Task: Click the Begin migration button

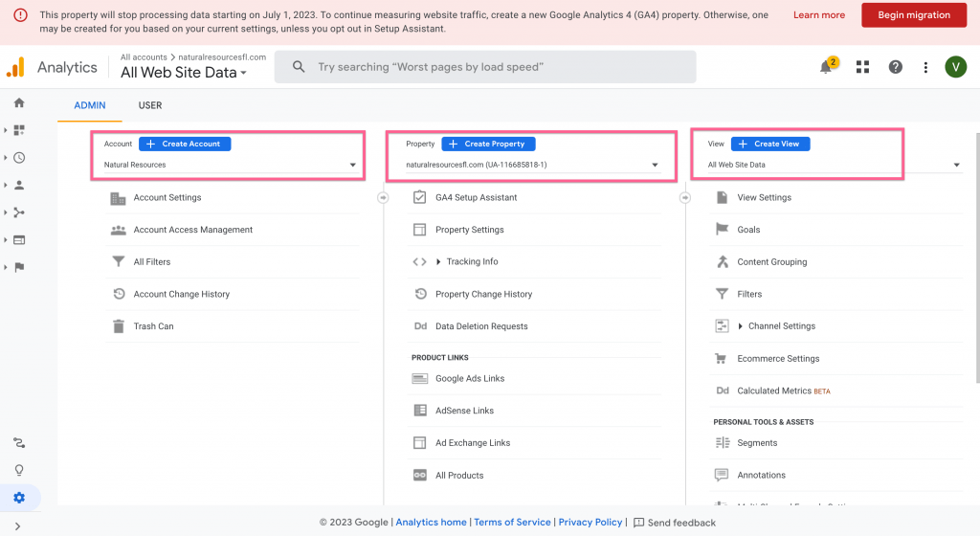Action: tap(914, 15)
